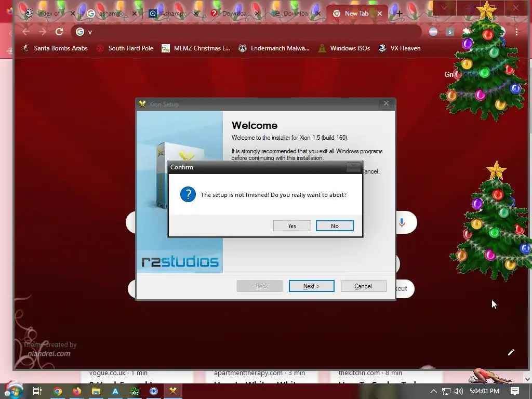532x399 pixels.
Task: Close the Xion Setup window
Action: click(386, 103)
